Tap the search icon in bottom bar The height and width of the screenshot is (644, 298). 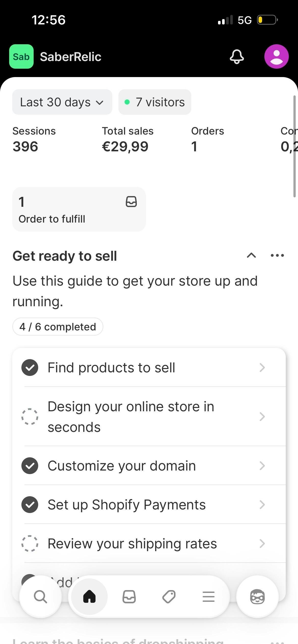pos(40,597)
